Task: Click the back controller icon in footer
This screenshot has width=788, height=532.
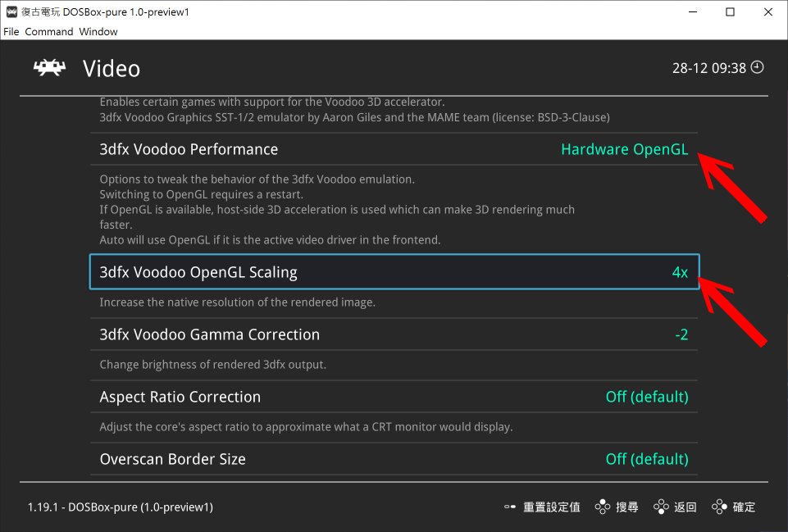Action: pos(661,507)
